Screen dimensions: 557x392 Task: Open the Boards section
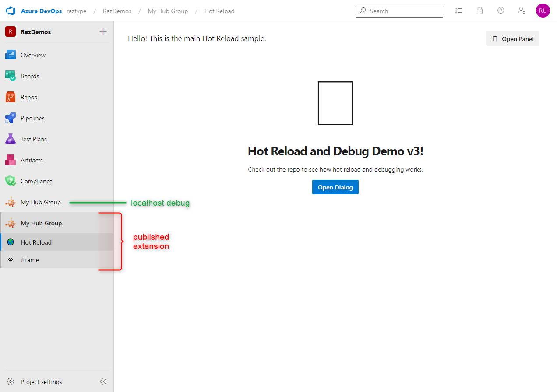[29, 76]
